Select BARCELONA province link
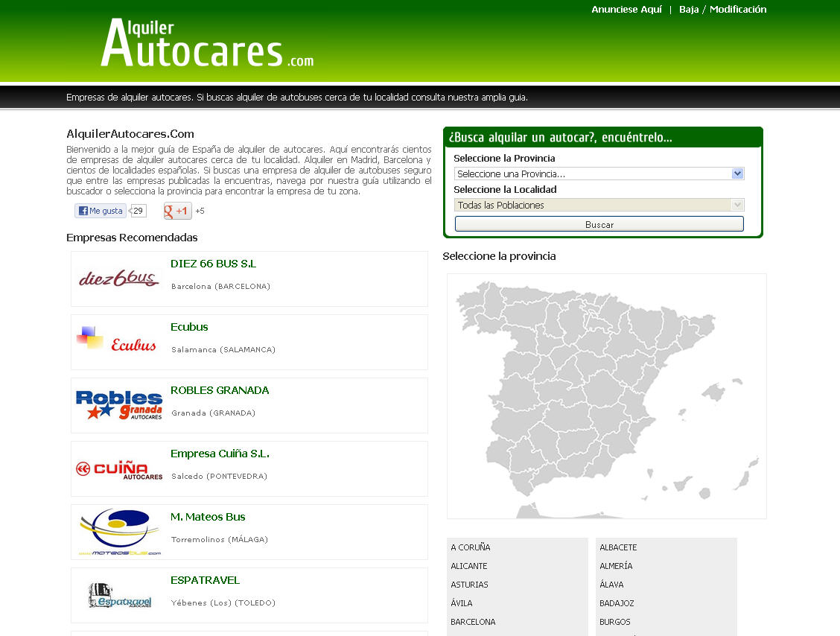840x636 pixels. [473, 622]
